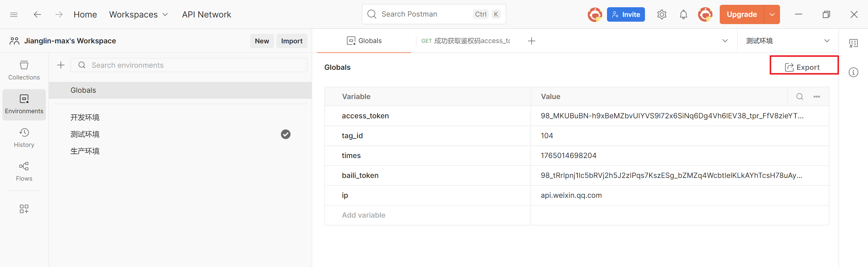Click the Value column header
The height and width of the screenshot is (267, 868).
551,97
